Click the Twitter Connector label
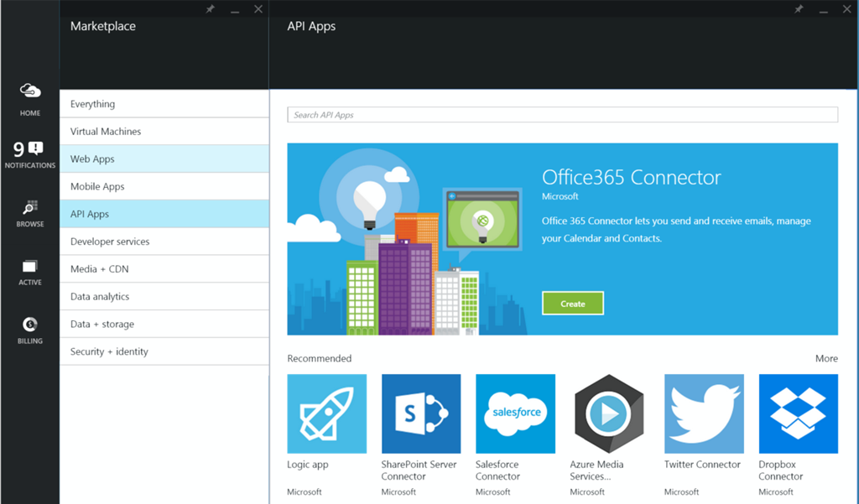The width and height of the screenshot is (859, 504). [702, 465]
